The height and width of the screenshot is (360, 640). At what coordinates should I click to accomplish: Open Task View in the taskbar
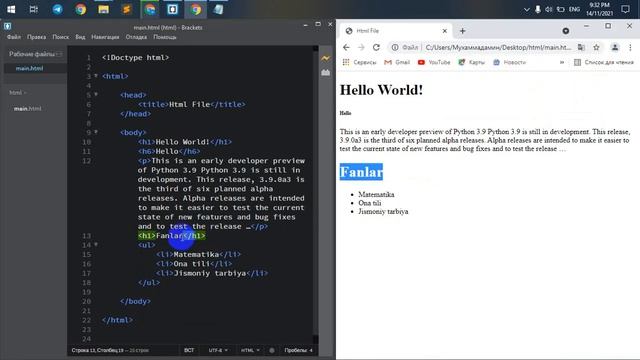[34, 9]
